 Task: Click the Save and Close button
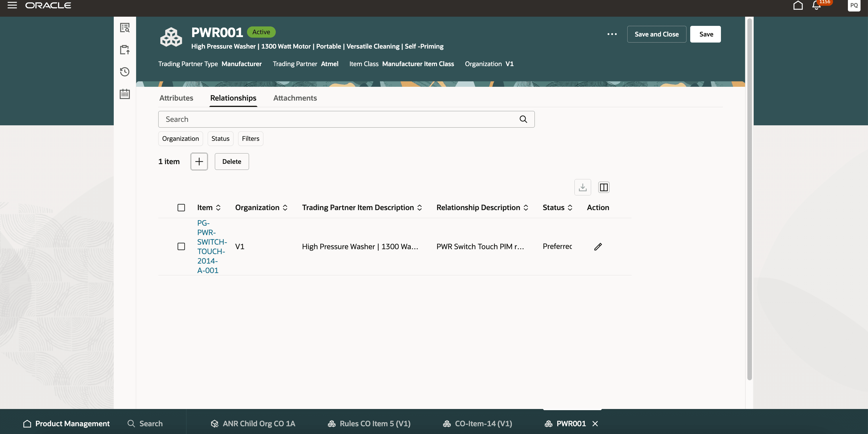(x=656, y=34)
